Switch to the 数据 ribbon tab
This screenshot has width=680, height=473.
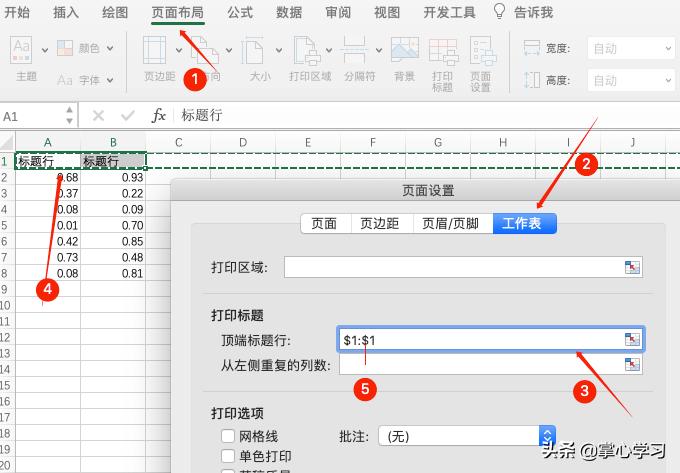[x=289, y=12]
